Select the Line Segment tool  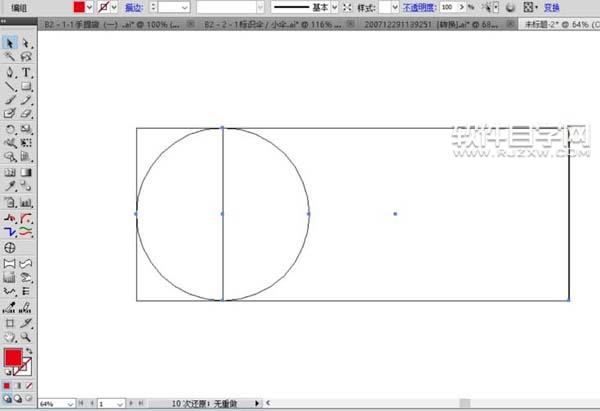coord(10,86)
